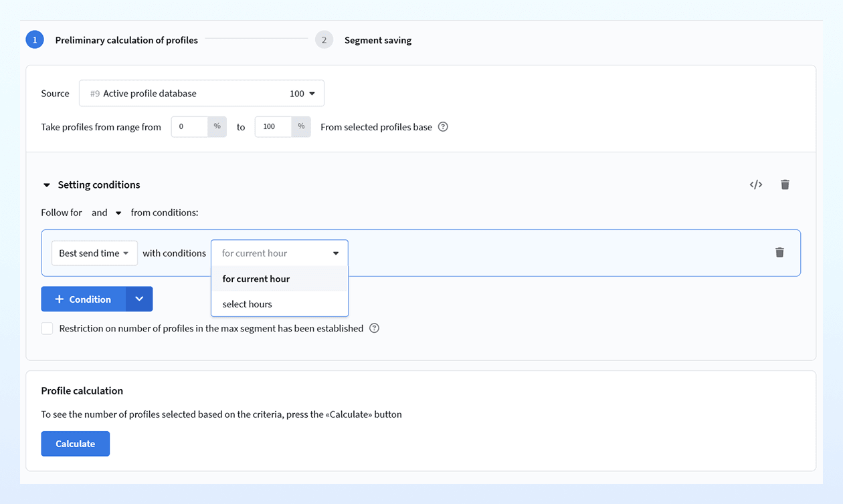The width and height of the screenshot is (843, 504).
Task: Remove the Best send time condition row
Action: (x=779, y=253)
